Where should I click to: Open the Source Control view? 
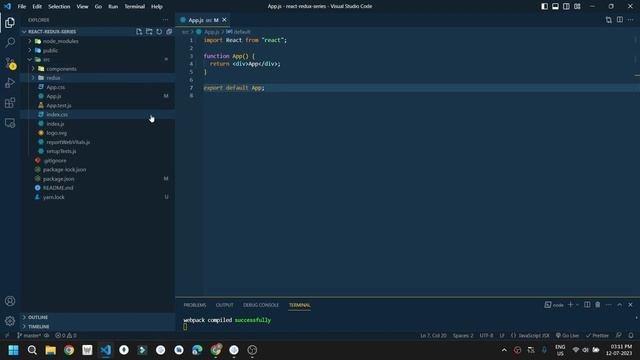[10, 62]
